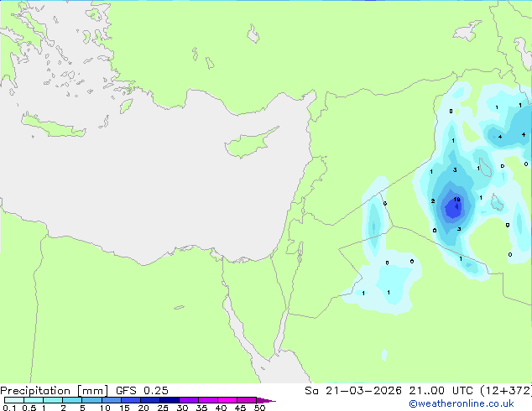The height and width of the screenshot is (411, 532).
Task: Click the above-50 arrow at legend end
Action: click(266, 400)
